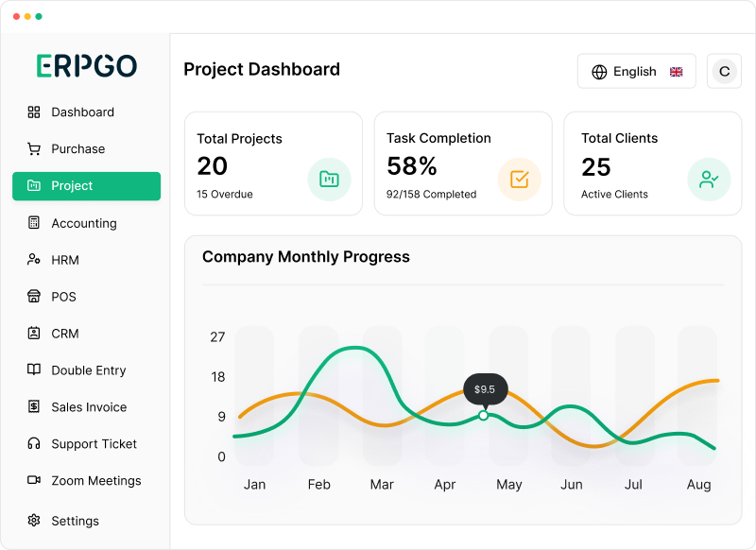756x550 pixels.
Task: Click the user avatar C button
Action: click(x=724, y=71)
